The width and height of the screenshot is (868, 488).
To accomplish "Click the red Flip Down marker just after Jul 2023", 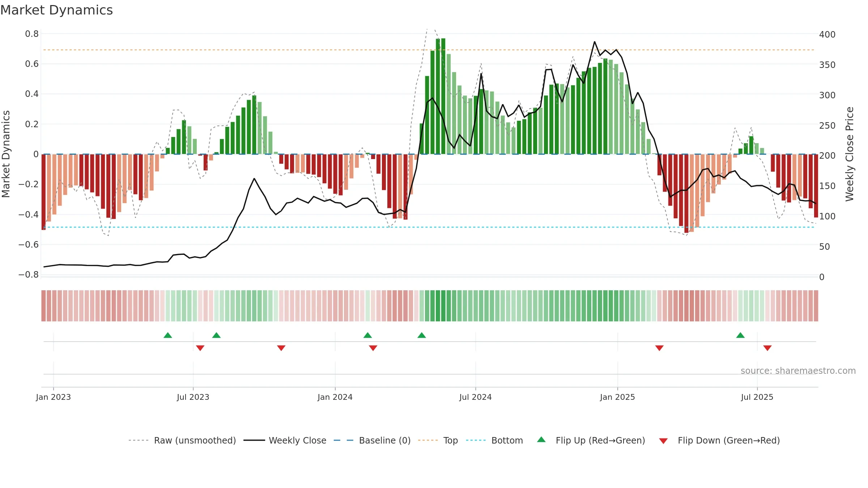I will [x=200, y=348].
